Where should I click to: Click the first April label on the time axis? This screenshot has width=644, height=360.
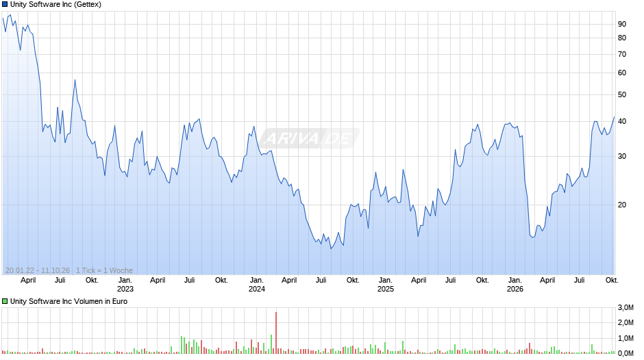pyautogui.click(x=28, y=280)
